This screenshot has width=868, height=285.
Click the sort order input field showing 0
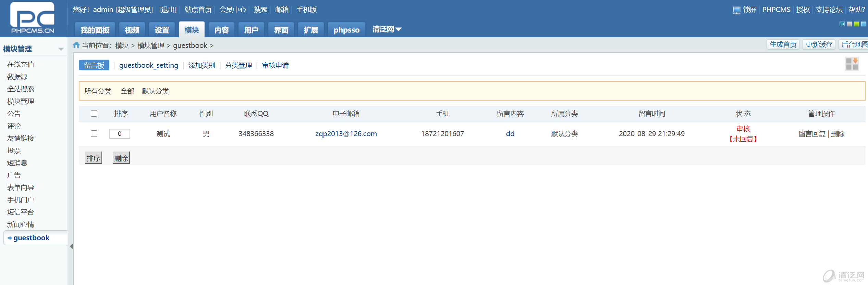[120, 134]
